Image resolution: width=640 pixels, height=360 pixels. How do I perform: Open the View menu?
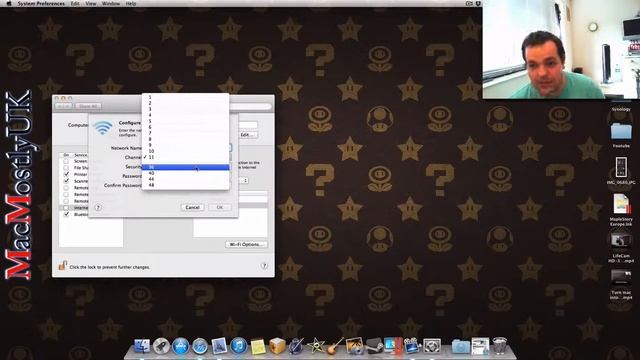tap(91, 3)
